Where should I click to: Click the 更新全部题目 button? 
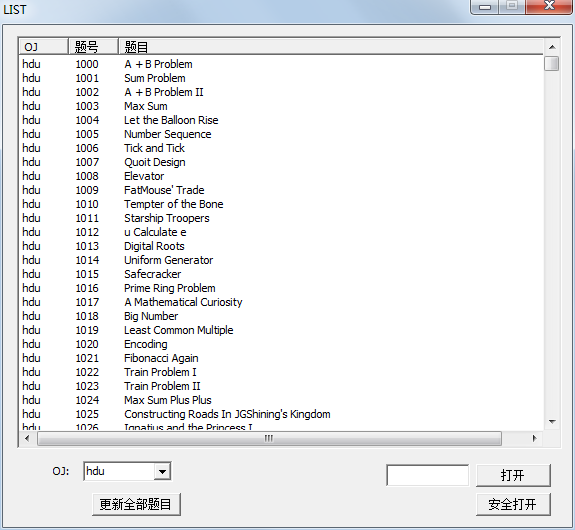pyautogui.click(x=136, y=504)
